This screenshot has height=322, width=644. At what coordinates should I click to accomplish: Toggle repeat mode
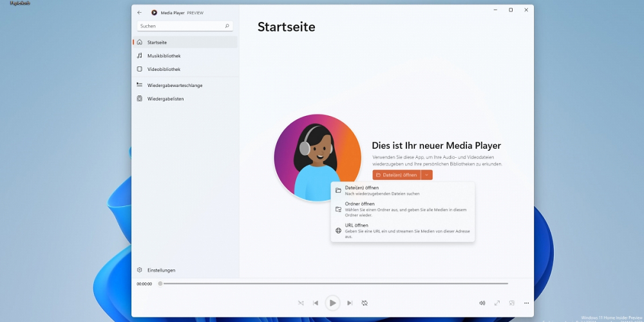coord(365,303)
